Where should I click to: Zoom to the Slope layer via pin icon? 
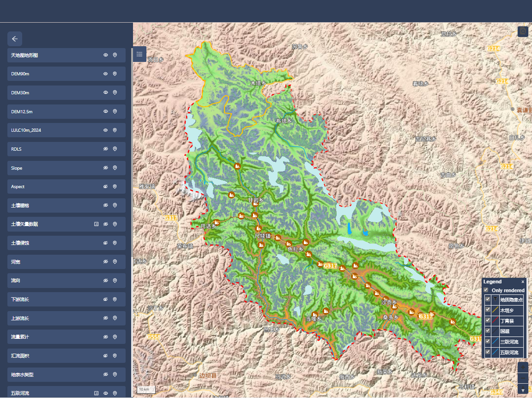115,168
